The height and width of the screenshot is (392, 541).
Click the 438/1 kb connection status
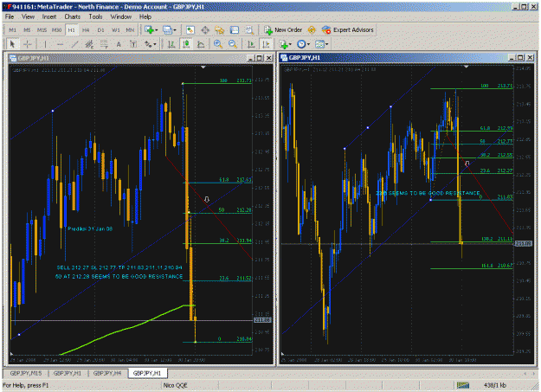[x=495, y=385]
